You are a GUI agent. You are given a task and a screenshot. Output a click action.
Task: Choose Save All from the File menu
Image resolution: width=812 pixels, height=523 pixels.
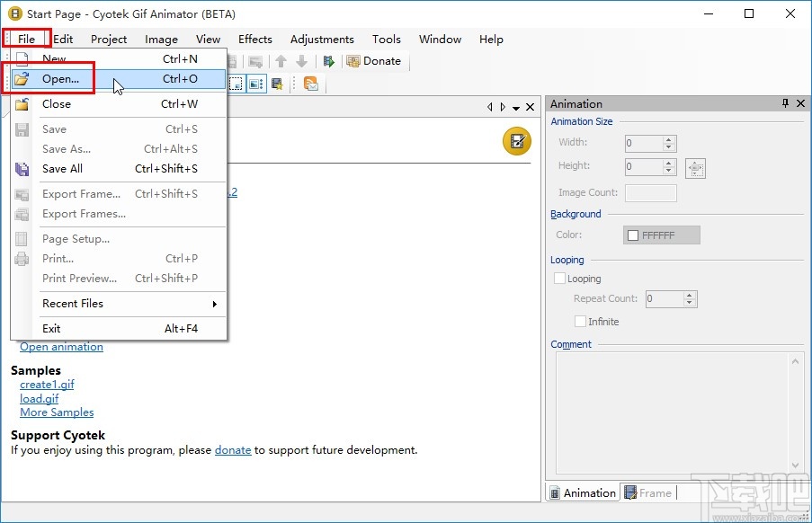tap(118, 169)
